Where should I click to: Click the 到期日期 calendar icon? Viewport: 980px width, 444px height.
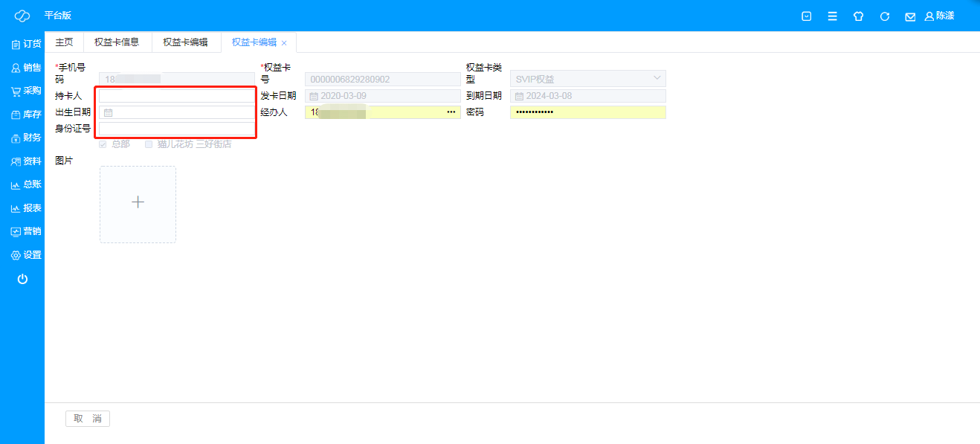pos(519,96)
